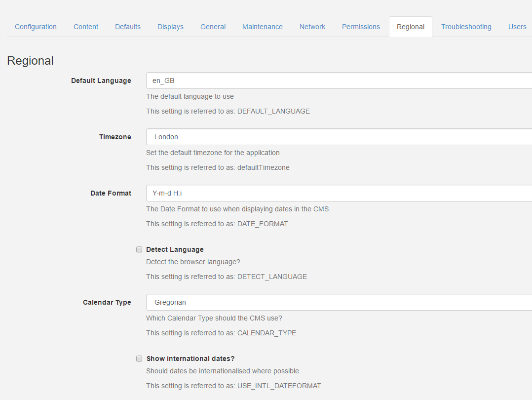The width and height of the screenshot is (532, 400).
Task: Click 'The Date Format to use when displaying dates' text
Action: point(238,209)
